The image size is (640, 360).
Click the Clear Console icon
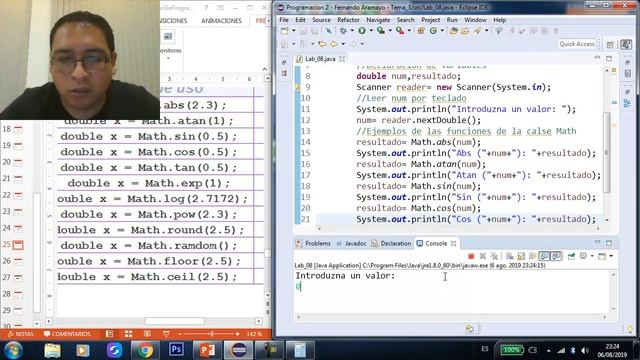click(509, 256)
